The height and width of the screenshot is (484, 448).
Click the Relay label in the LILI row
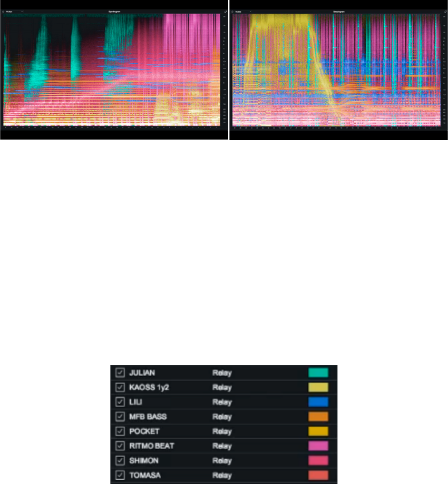(x=222, y=402)
